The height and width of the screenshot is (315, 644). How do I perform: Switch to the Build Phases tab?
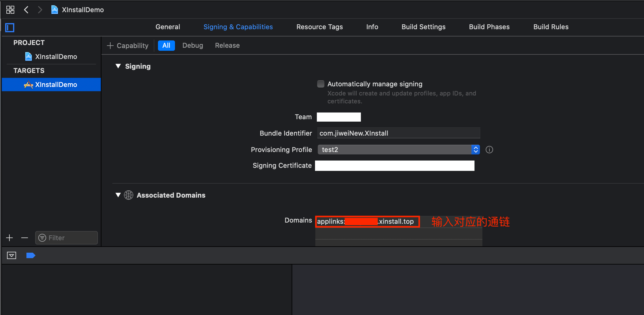point(489,27)
